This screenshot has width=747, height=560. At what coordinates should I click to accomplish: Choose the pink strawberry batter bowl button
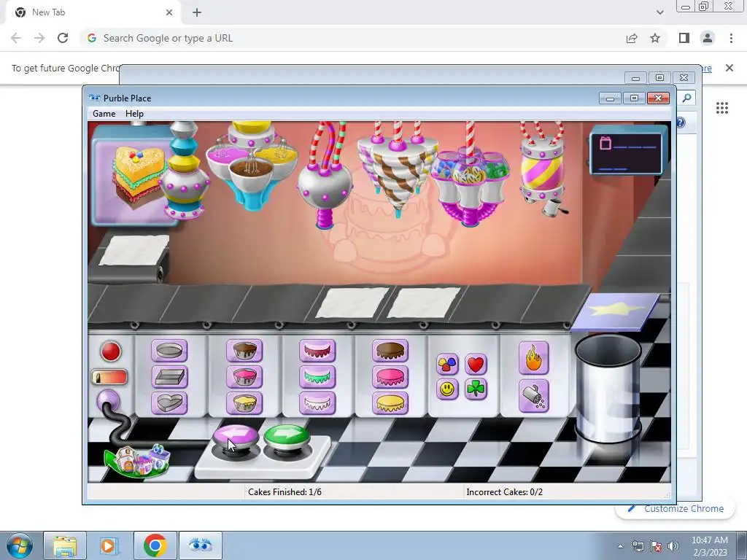[x=244, y=377]
